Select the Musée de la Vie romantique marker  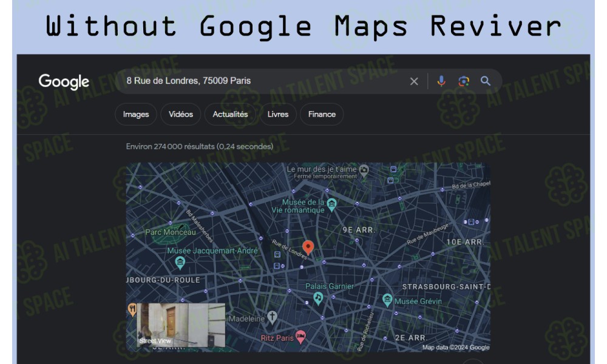pyautogui.click(x=332, y=205)
